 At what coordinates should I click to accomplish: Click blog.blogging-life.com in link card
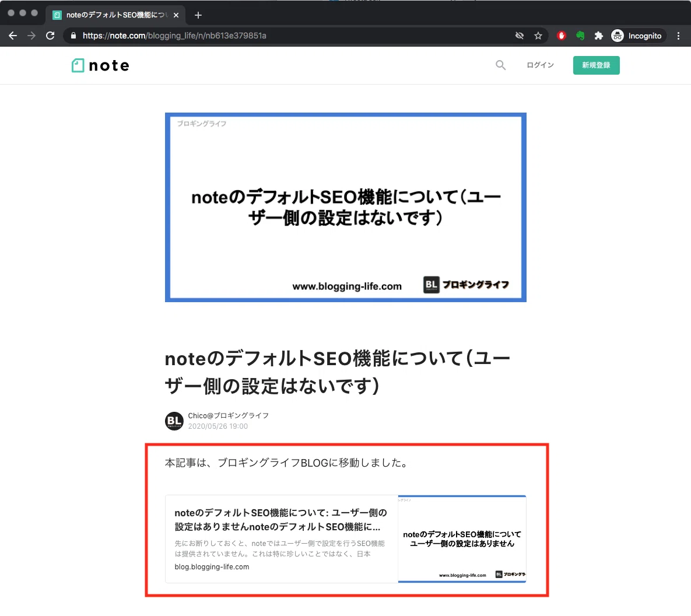click(x=212, y=566)
